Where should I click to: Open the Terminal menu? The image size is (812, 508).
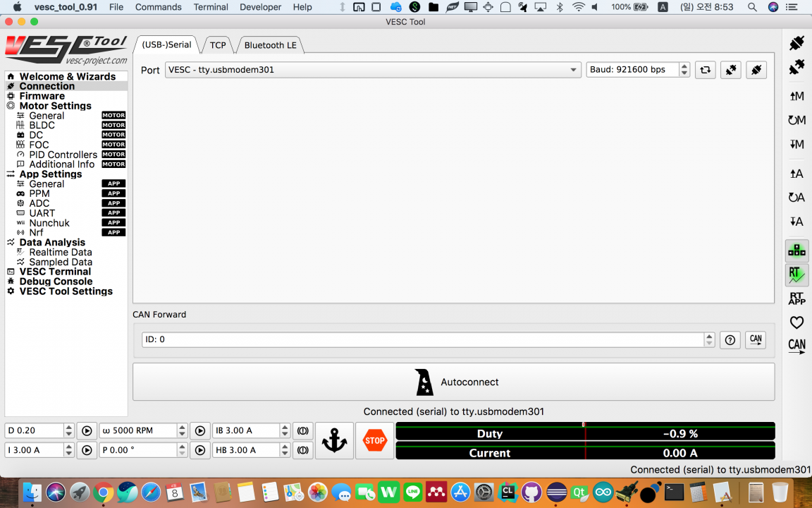point(211,7)
